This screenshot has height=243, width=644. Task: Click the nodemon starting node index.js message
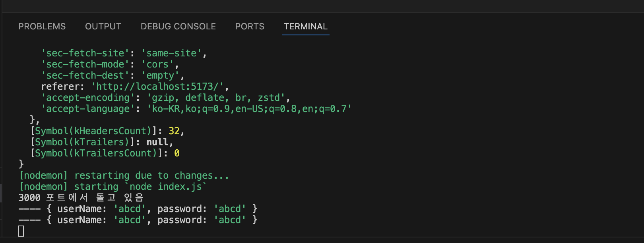click(x=113, y=187)
